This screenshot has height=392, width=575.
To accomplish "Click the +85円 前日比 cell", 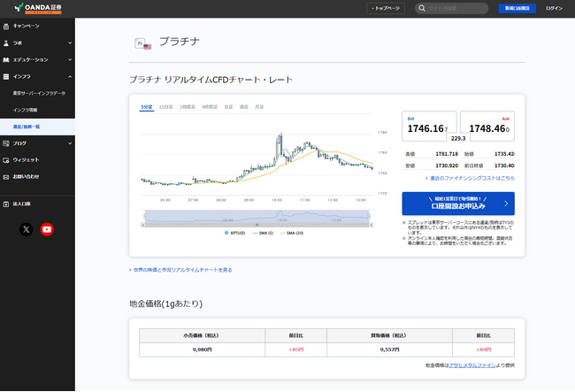I will click(x=296, y=350).
